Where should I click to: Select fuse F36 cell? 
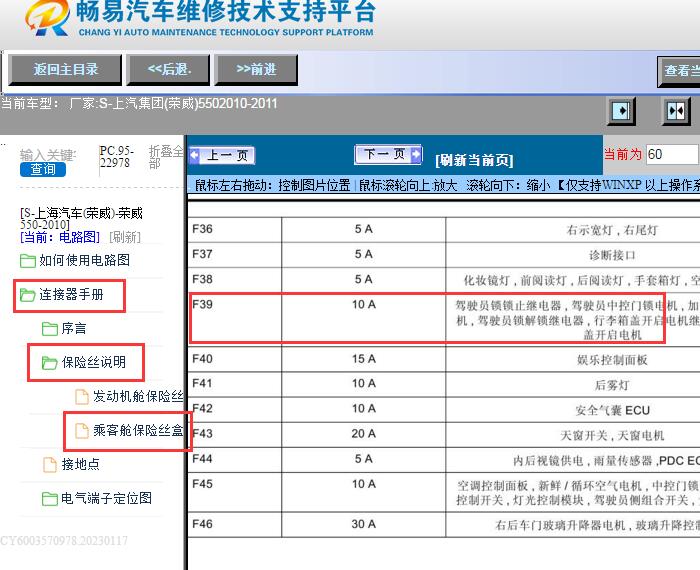click(235, 229)
